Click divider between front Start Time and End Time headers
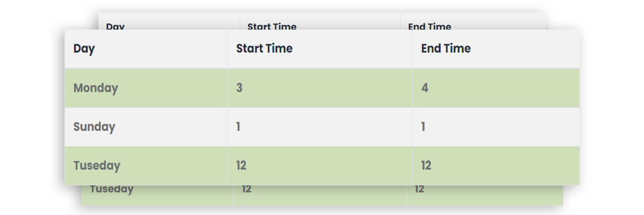 (x=412, y=49)
